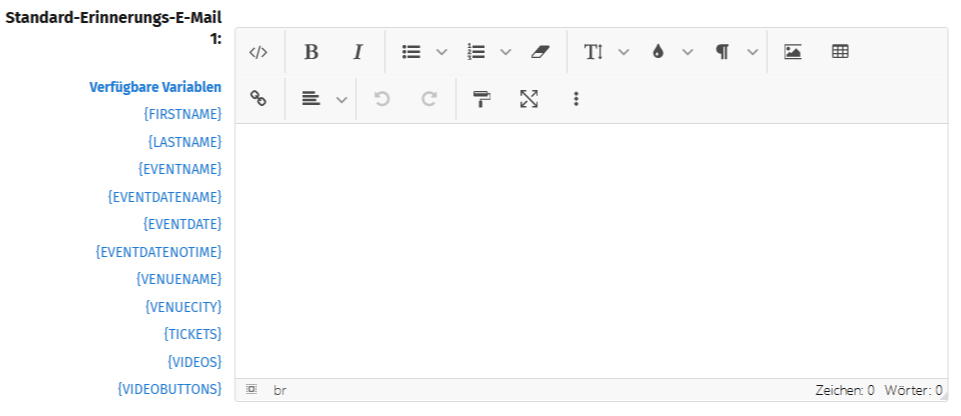
Task: Show more options with three dots
Action: [576, 99]
